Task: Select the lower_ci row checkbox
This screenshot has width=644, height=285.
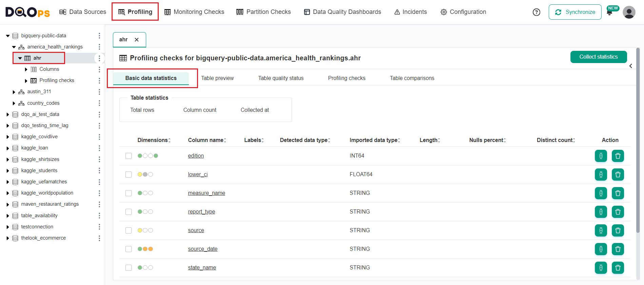Action: [x=129, y=175]
